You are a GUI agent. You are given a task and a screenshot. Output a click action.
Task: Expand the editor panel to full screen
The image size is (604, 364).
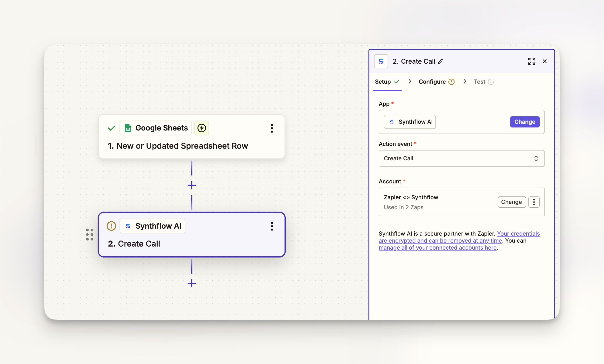(531, 61)
